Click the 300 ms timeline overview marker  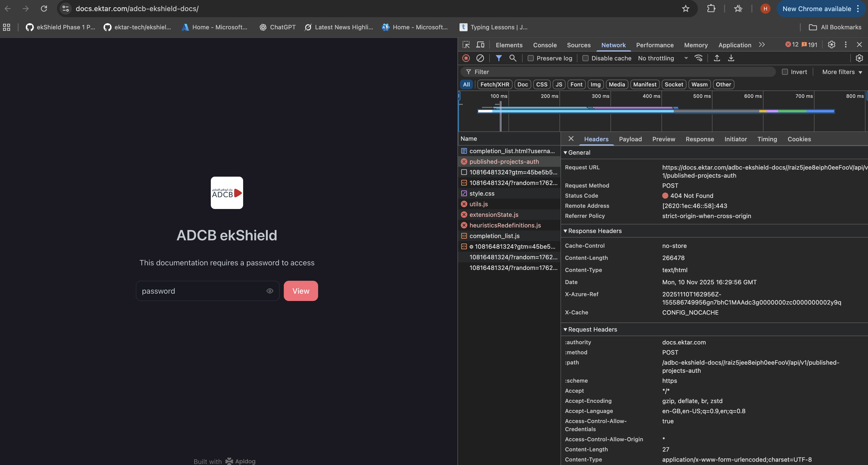click(x=600, y=96)
